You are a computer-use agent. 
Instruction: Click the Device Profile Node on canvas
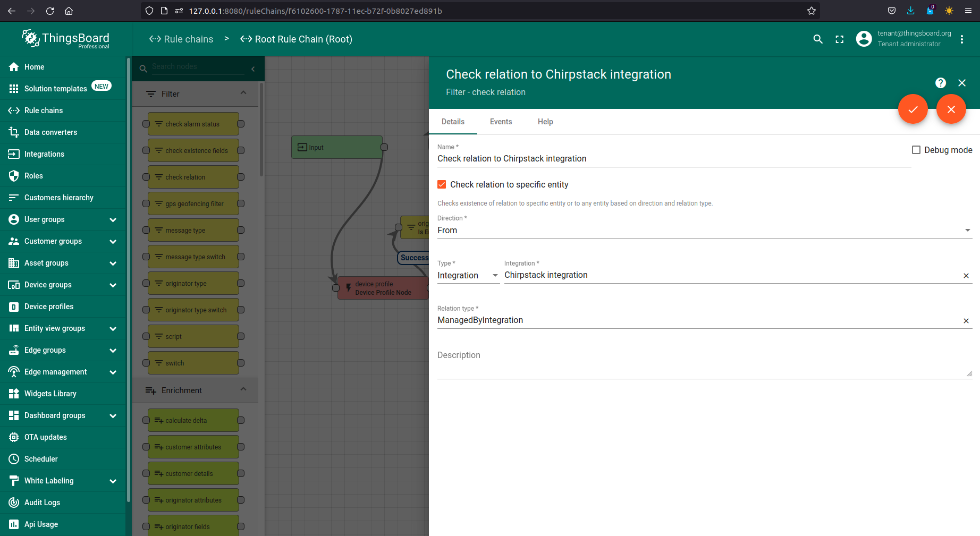click(x=383, y=288)
